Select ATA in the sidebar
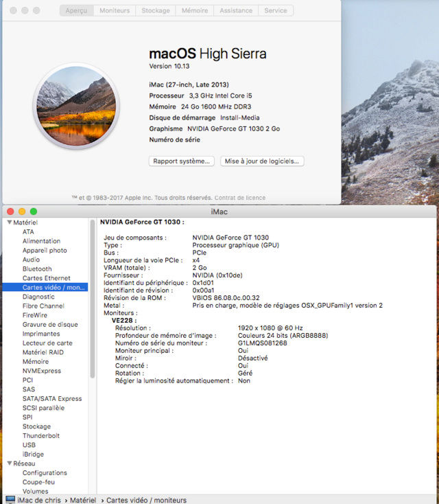Viewport: 439px width, 504px height. pyautogui.click(x=28, y=231)
